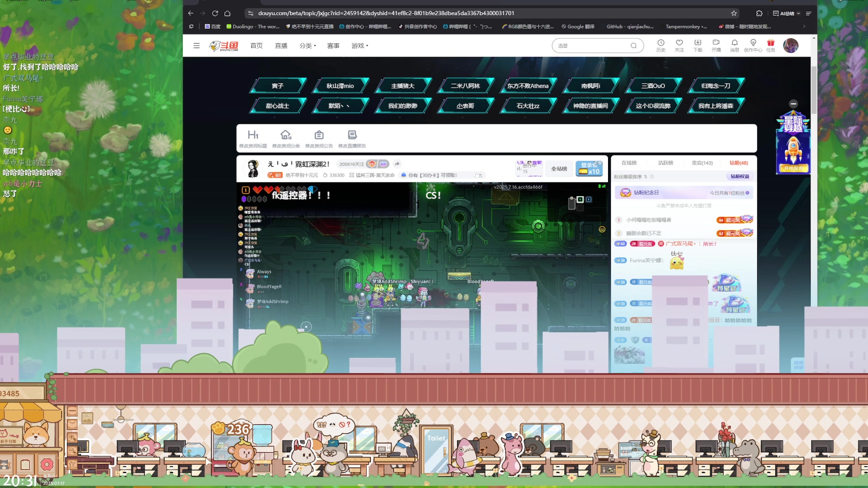Open the 关注 follow heart icon
The height and width of the screenshot is (488, 868).
tap(679, 46)
